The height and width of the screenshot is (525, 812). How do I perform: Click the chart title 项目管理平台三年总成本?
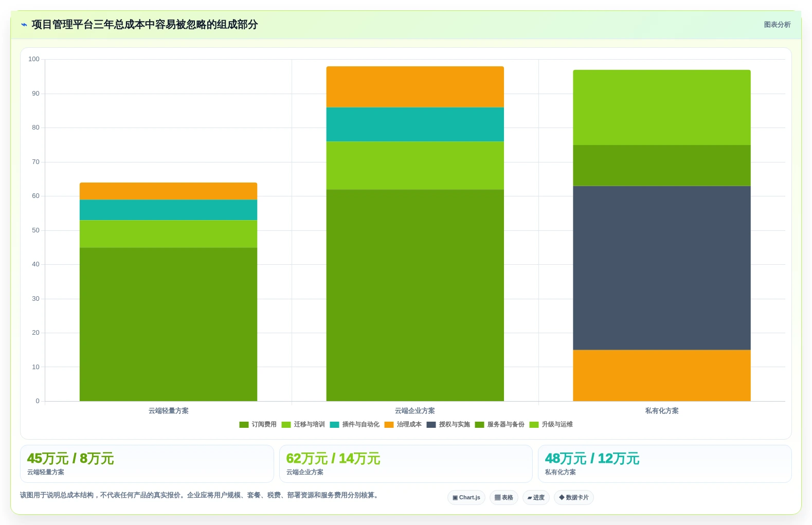tap(145, 25)
